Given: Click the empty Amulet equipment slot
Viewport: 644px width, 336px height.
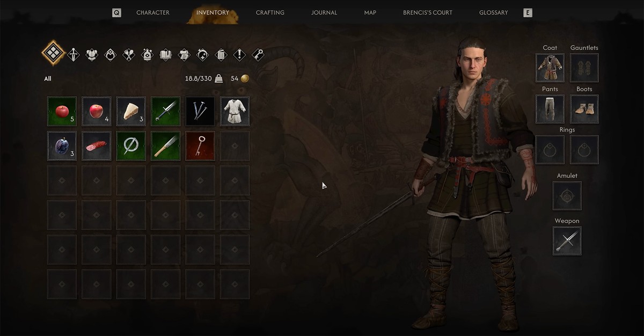Looking at the screenshot, I should pyautogui.click(x=567, y=196).
